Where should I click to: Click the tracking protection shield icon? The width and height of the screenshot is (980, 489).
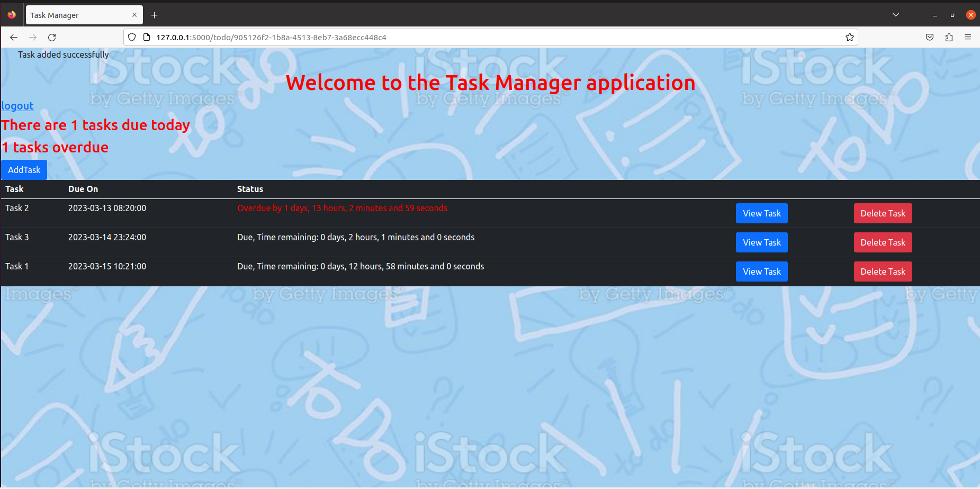point(132,37)
